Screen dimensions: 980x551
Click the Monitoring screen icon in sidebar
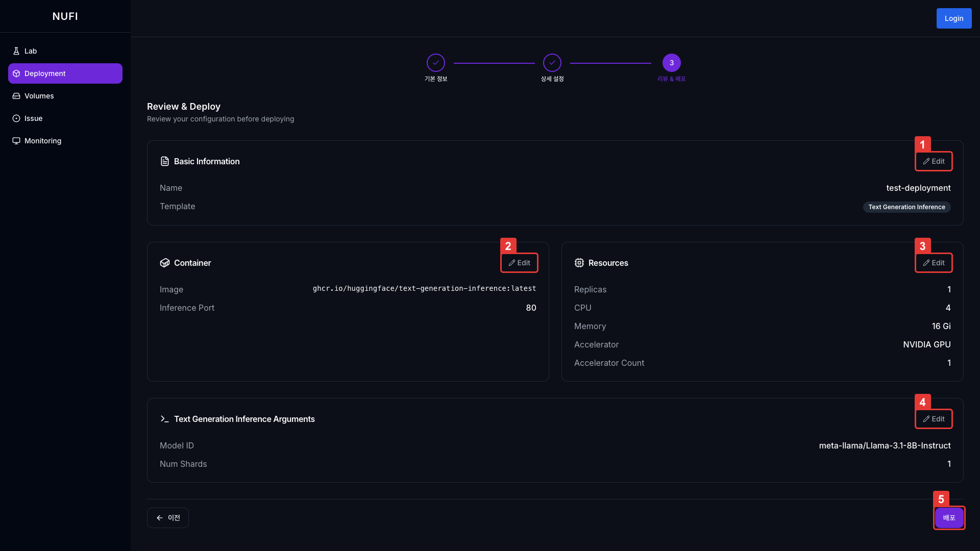pos(16,141)
